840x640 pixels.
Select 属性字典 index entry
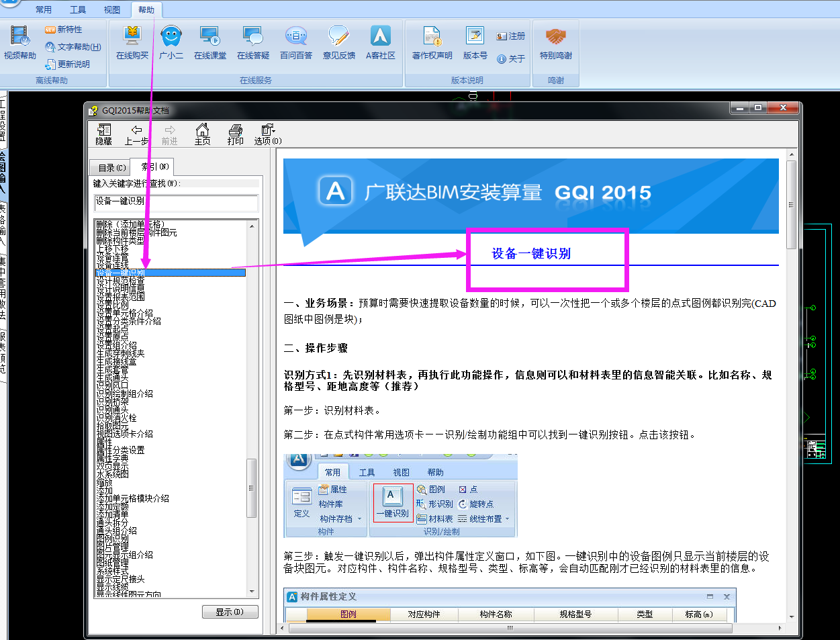coord(112,458)
